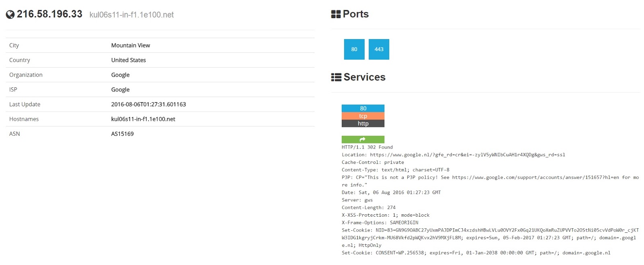This screenshot has width=644, height=265.
Task: Click the dark http service label
Action: (x=363, y=124)
